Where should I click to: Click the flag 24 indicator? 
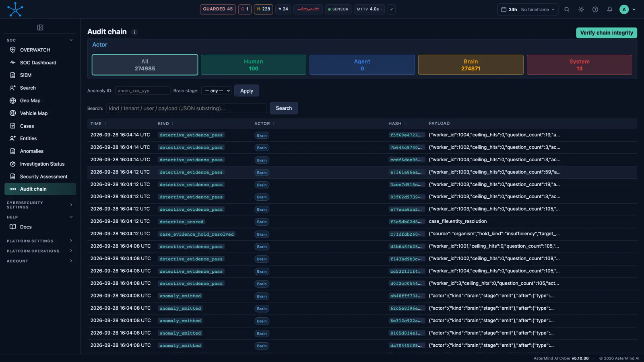(283, 9)
